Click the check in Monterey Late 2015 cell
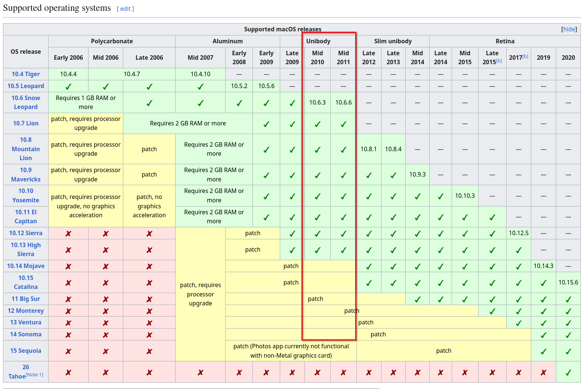This screenshot has width=588, height=389. pyautogui.click(x=492, y=311)
